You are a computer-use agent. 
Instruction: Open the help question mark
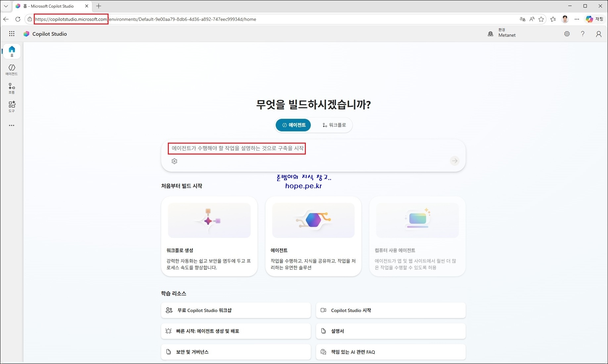coord(583,34)
